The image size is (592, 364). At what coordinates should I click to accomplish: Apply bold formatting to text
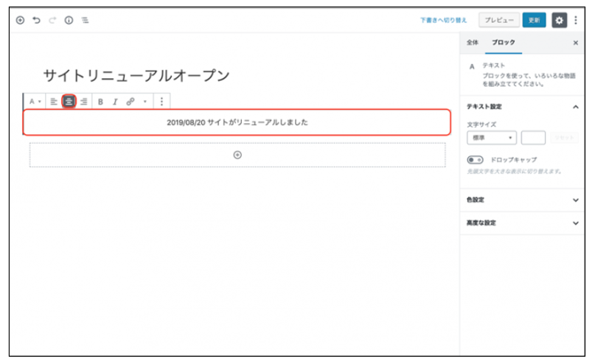click(x=101, y=102)
